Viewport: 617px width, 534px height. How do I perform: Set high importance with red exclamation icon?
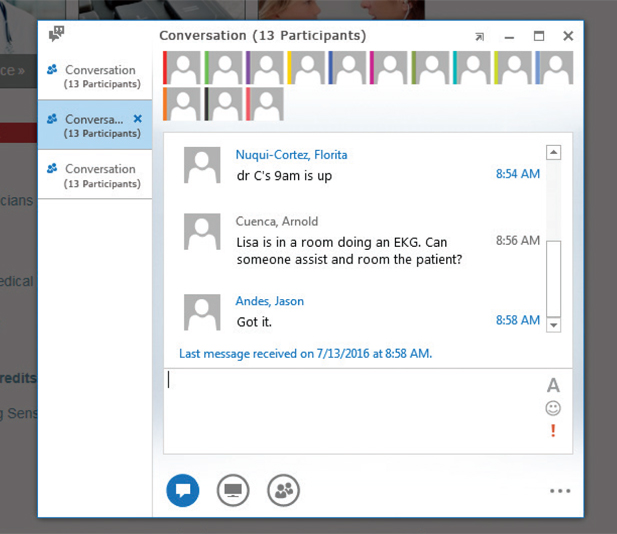pyautogui.click(x=552, y=431)
